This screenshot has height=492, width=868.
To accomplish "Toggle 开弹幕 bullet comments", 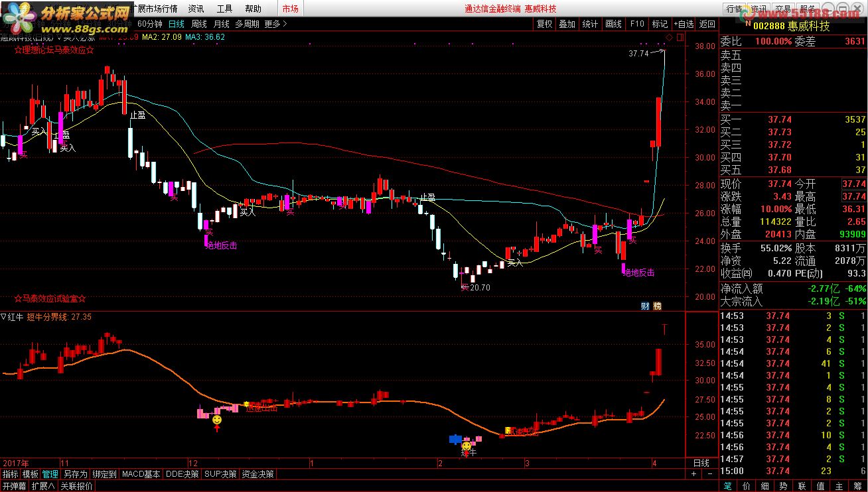I will coord(15,486).
